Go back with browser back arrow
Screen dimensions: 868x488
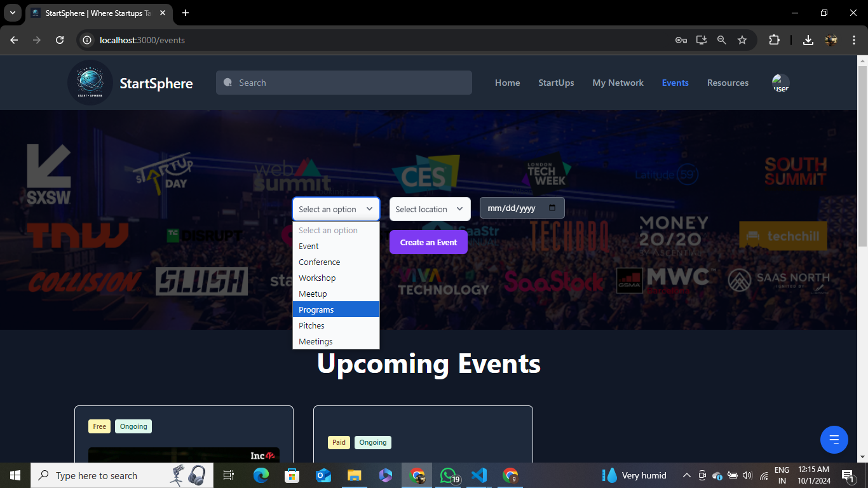coord(14,40)
